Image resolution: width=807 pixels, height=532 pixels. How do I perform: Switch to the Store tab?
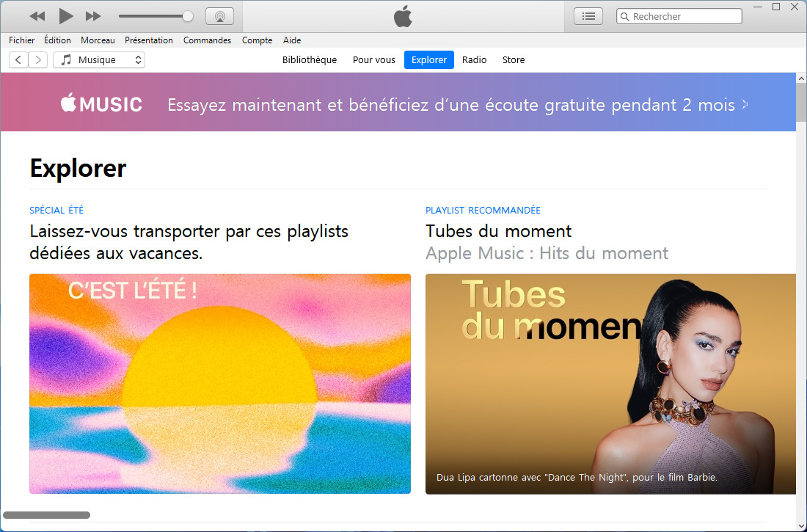(x=513, y=59)
